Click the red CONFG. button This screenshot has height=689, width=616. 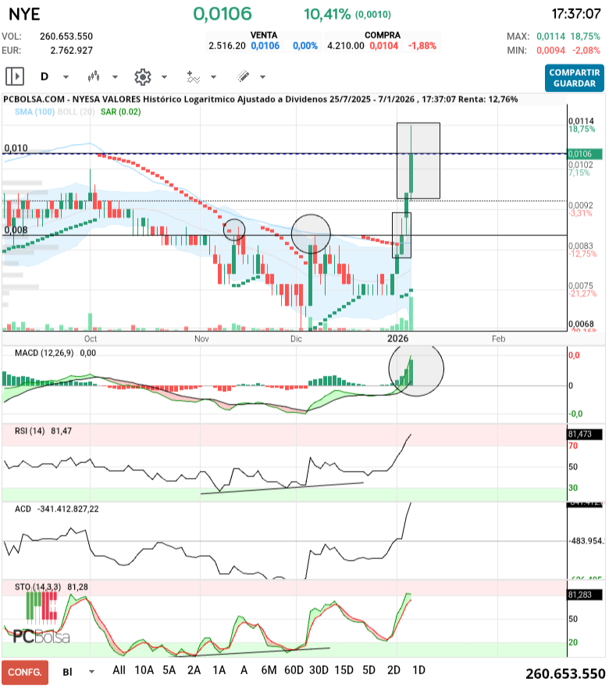click(x=25, y=672)
